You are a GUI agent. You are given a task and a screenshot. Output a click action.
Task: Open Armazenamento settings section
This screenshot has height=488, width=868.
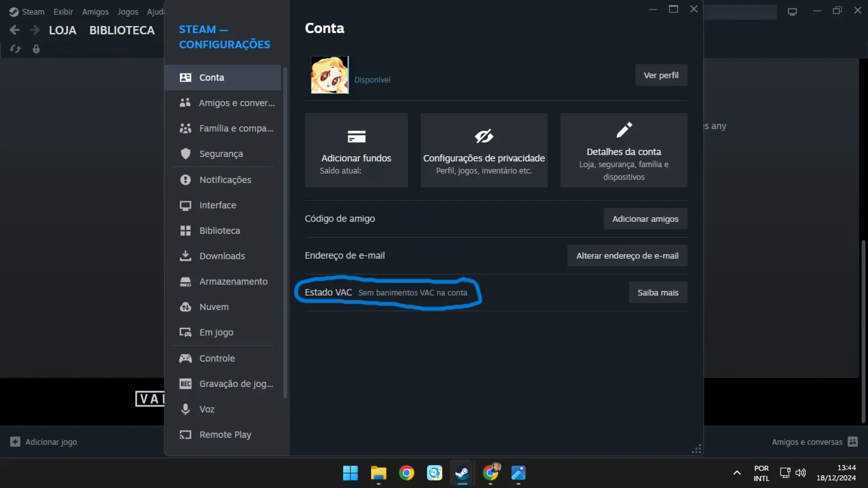pos(222,281)
